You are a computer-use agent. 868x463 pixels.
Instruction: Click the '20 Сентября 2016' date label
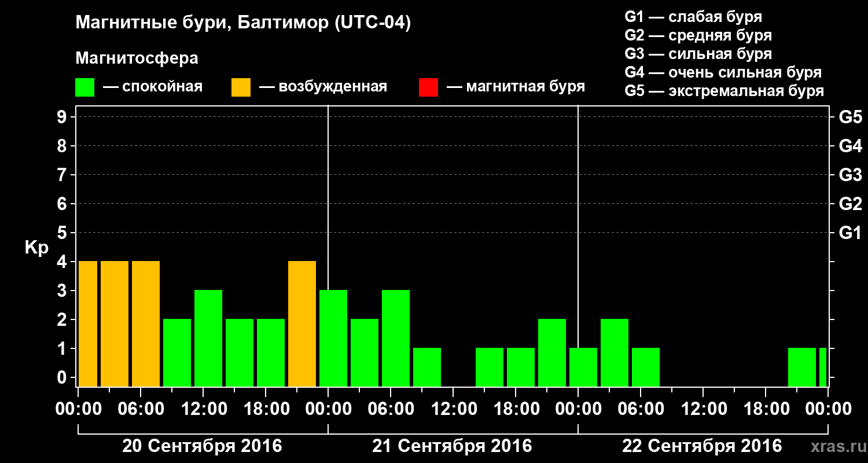pos(202,446)
